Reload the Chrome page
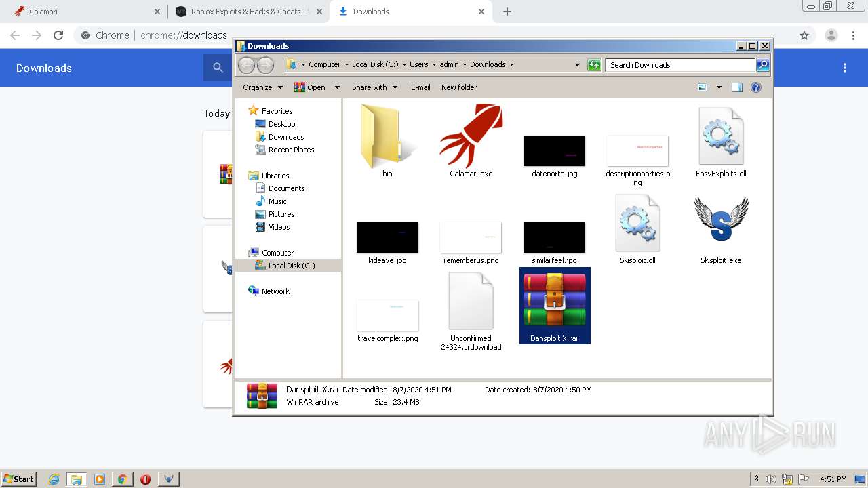The height and width of the screenshot is (488, 868). 58,35
